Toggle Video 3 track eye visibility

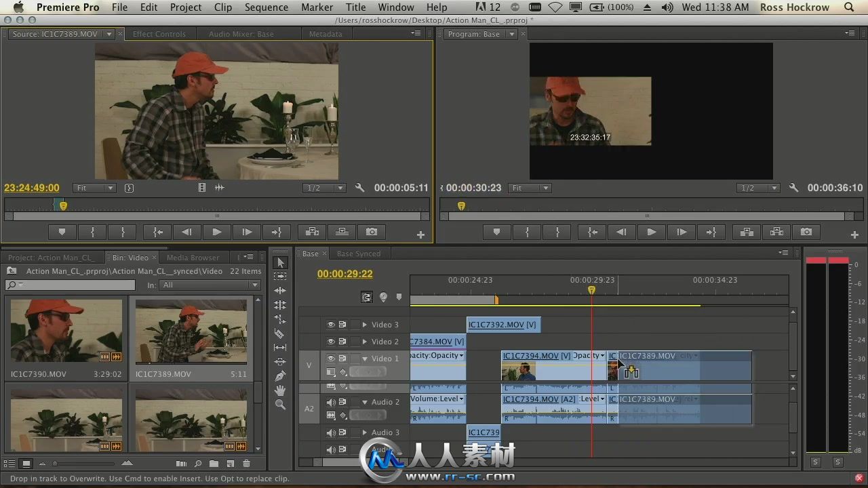point(331,325)
